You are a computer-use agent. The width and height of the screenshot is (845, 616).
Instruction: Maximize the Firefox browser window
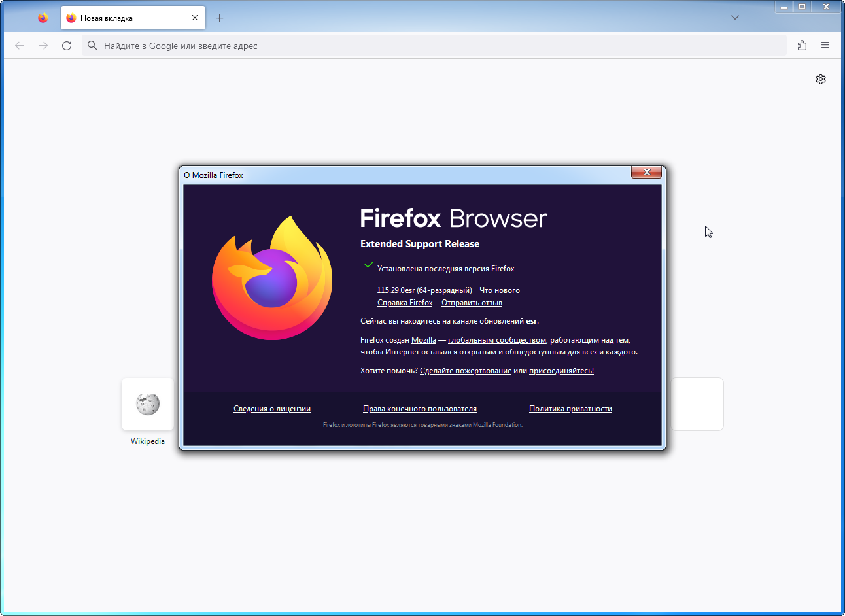pos(802,7)
